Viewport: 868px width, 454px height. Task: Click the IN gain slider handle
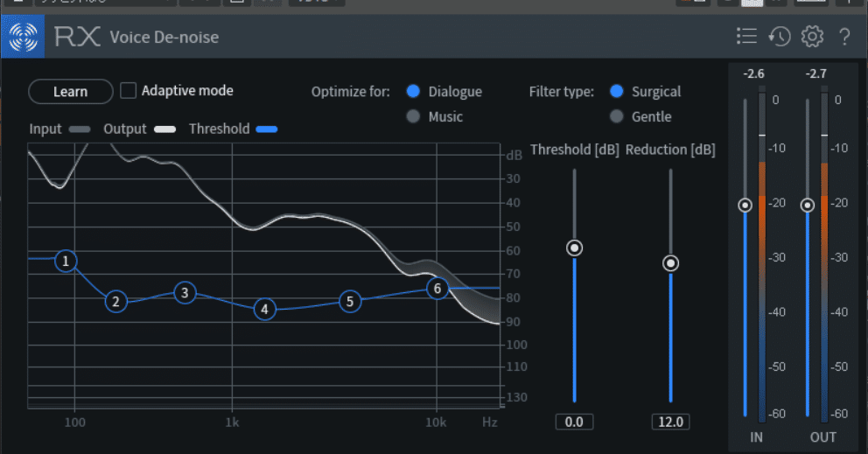pos(745,206)
